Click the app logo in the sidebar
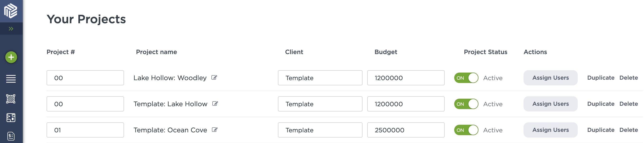Screen dimensions: 644x143 click(11, 11)
